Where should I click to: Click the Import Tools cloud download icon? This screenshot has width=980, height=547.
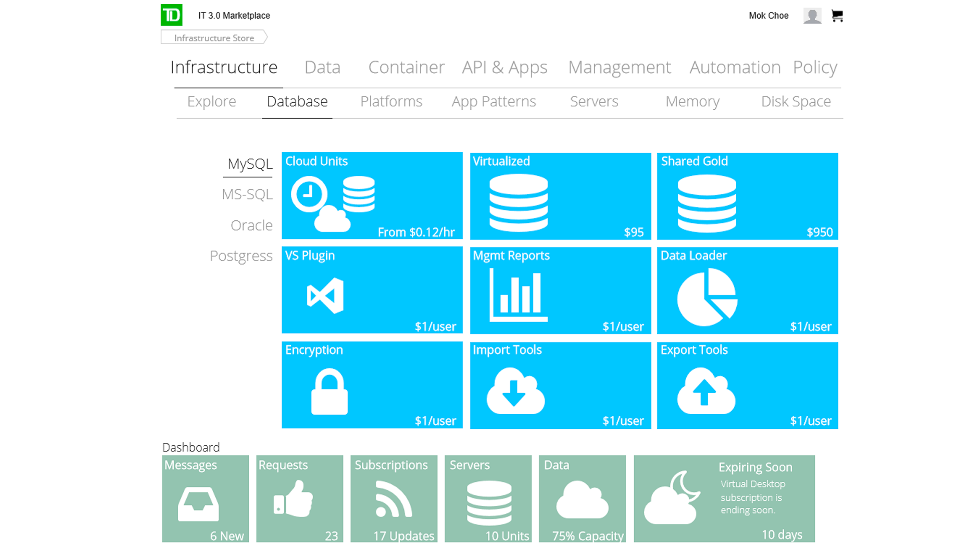click(x=516, y=391)
